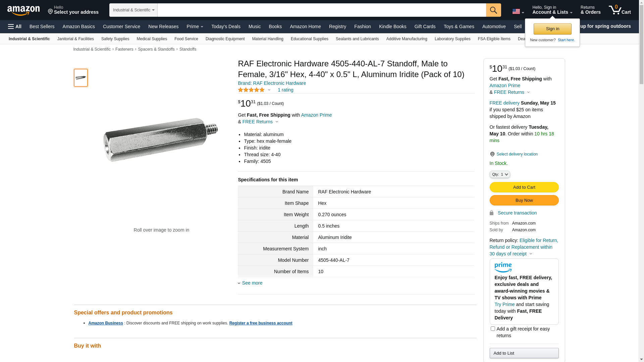
Task: Click the Add to Cart button
Action: coord(524,187)
